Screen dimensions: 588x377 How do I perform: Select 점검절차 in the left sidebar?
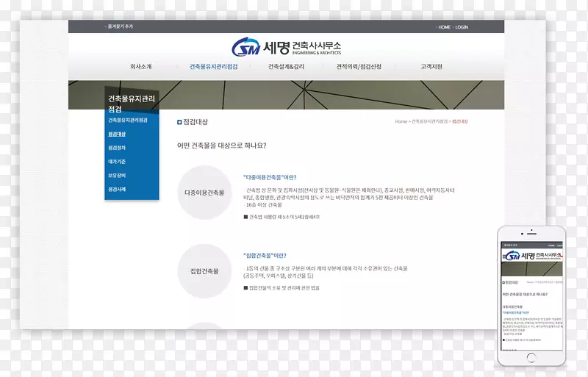pos(117,148)
